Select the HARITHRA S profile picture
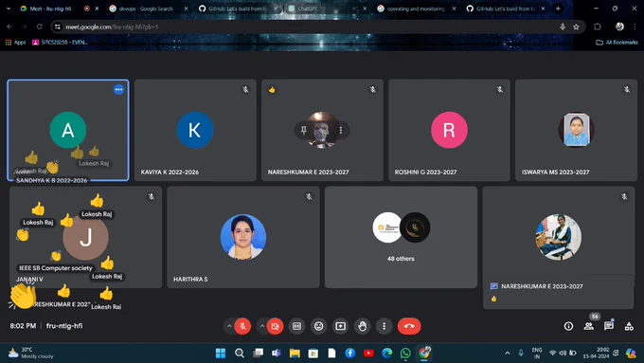 [x=243, y=237]
